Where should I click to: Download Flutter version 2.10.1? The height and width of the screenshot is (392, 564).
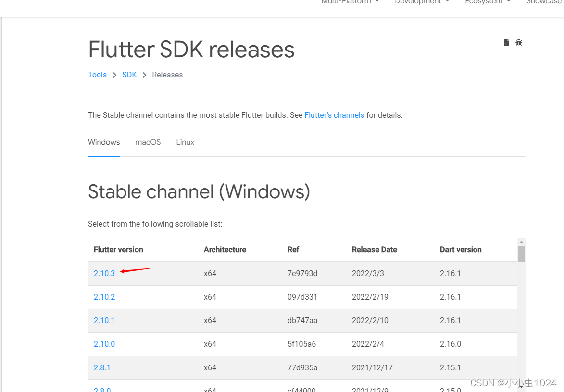104,320
